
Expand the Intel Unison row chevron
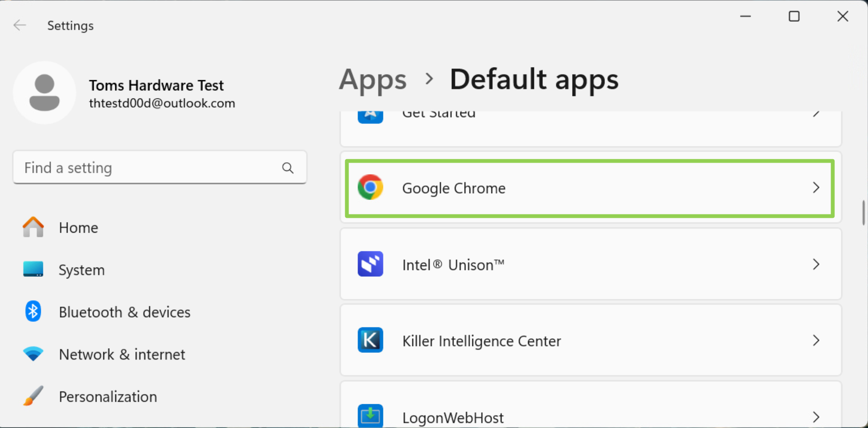816,265
